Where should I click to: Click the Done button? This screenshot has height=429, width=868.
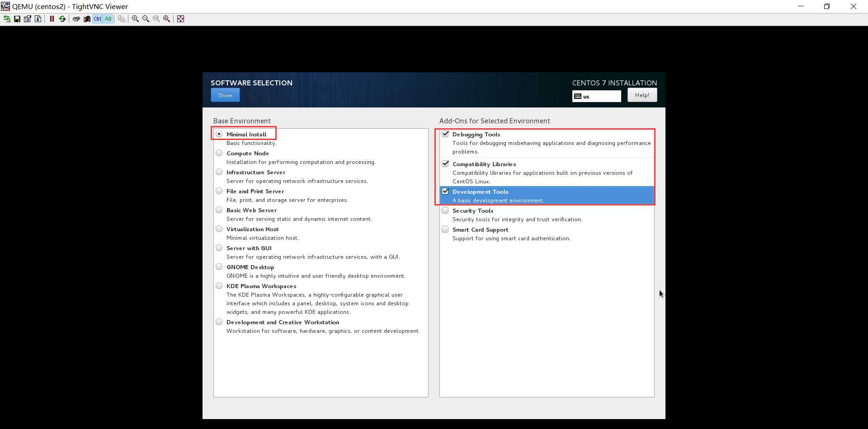[225, 95]
